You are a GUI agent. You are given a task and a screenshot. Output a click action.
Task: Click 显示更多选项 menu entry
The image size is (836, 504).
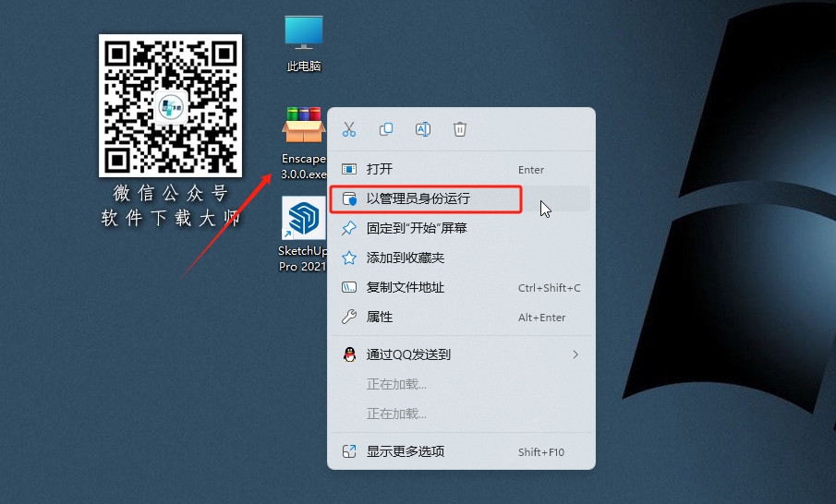point(461,451)
